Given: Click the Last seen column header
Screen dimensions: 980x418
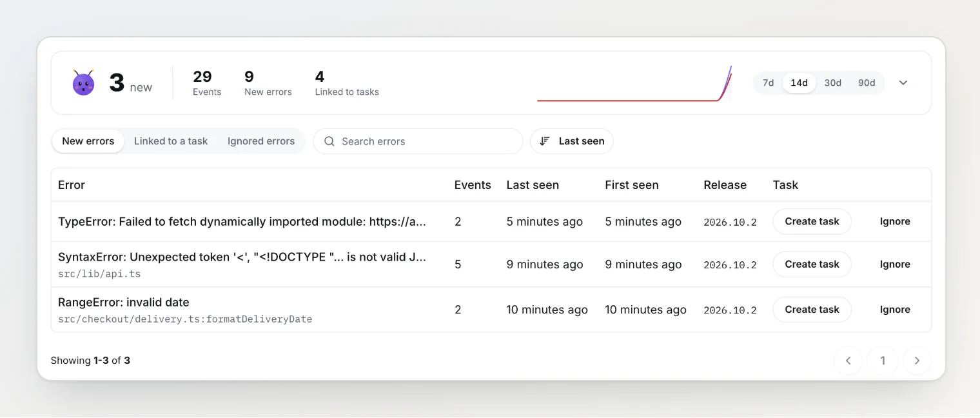Looking at the screenshot, I should tap(533, 185).
